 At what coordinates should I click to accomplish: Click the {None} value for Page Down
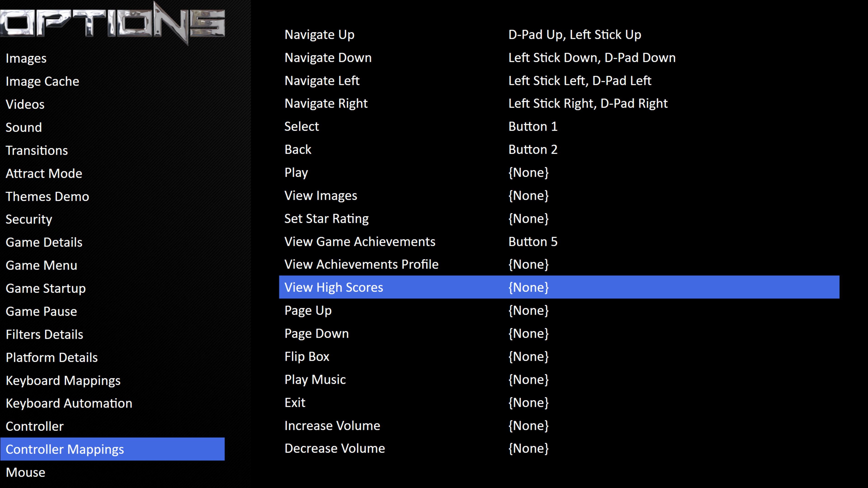pyautogui.click(x=529, y=333)
